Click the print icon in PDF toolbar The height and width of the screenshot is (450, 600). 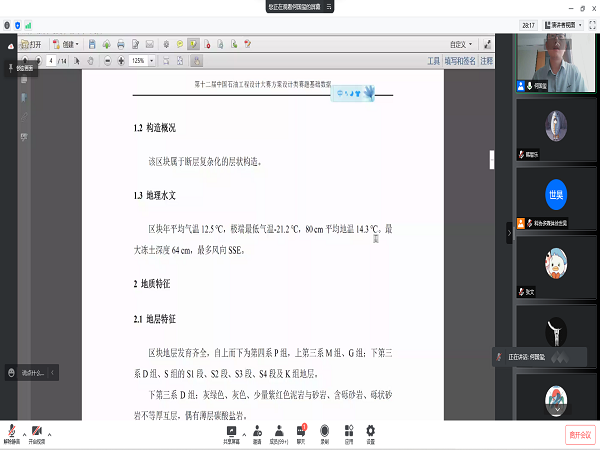click(121, 45)
